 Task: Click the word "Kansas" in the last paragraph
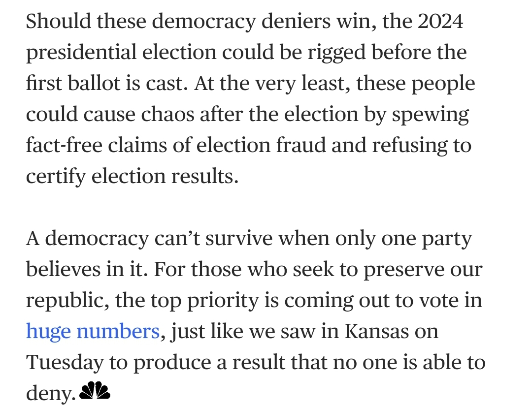click(377, 331)
